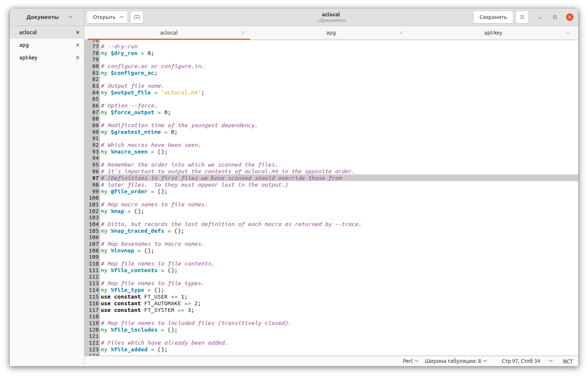Image resolution: width=588 pixels, height=377 pixels.
Task: Minimize the editor window
Action: [540, 17]
